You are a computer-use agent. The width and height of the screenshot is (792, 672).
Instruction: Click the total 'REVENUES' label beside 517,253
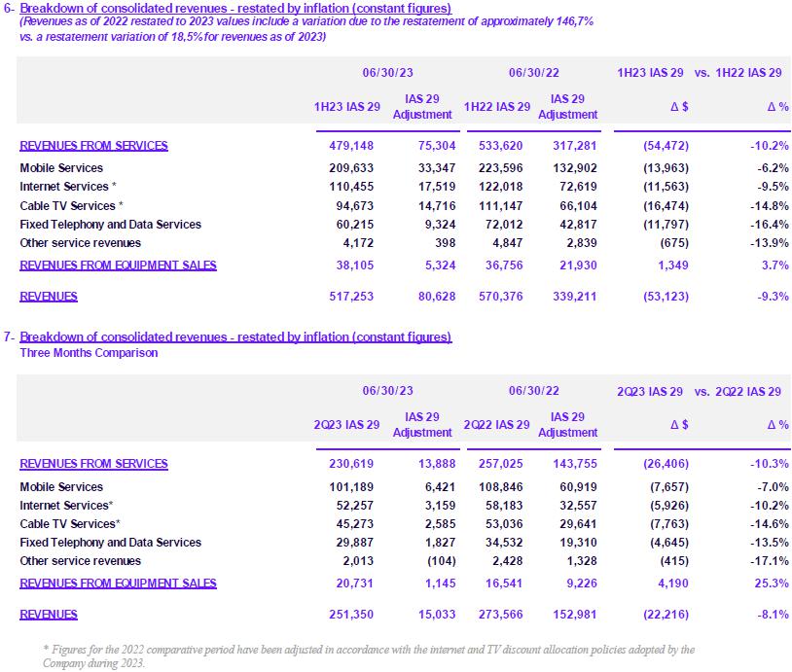(x=49, y=297)
